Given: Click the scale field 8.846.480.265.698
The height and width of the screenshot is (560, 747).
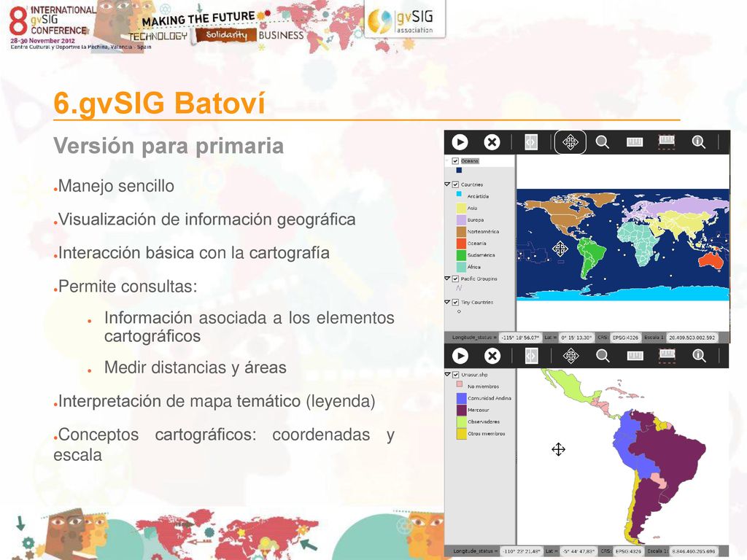Looking at the screenshot, I should pyautogui.click(x=693, y=551).
